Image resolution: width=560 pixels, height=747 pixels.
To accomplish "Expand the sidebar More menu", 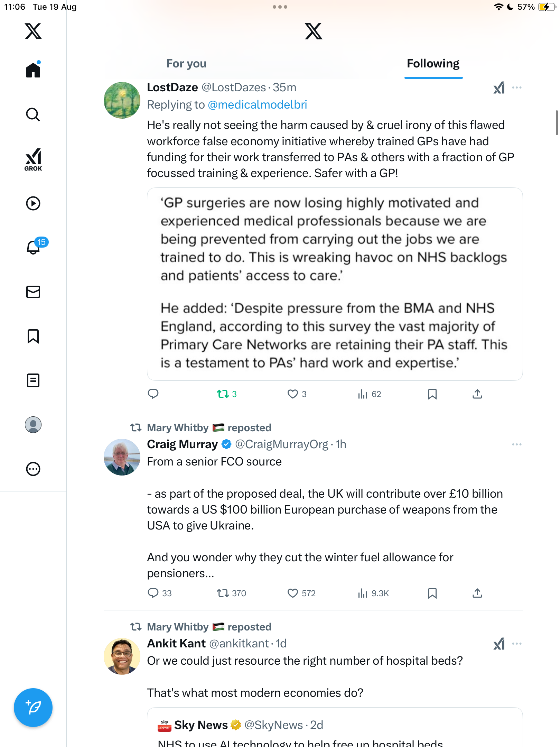I will click(x=33, y=469).
